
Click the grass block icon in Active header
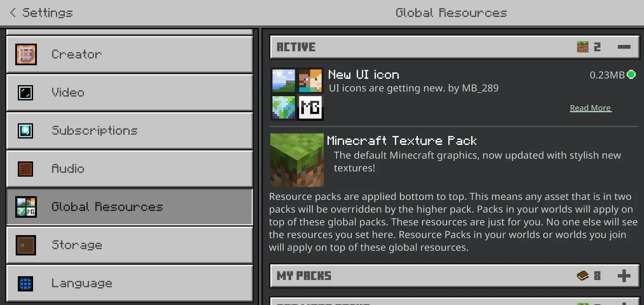point(583,47)
